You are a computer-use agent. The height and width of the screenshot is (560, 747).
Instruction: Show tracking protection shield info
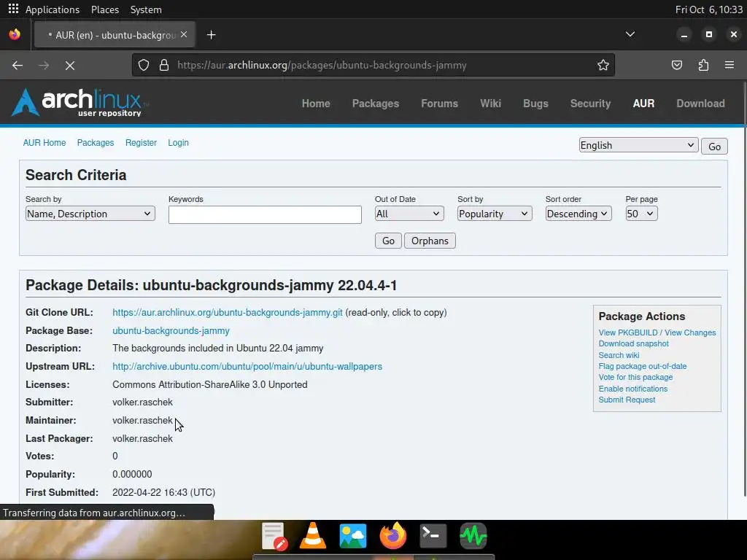[x=144, y=65]
